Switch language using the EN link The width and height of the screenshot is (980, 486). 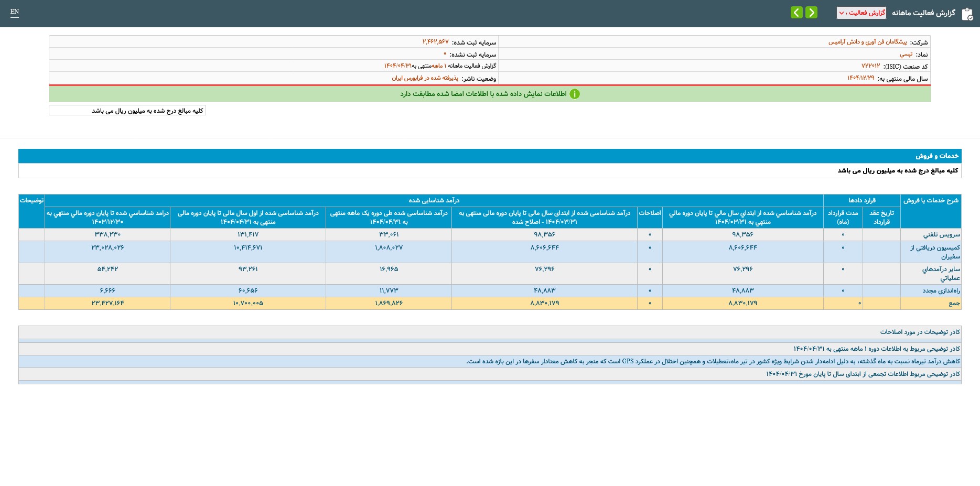pos(15,12)
